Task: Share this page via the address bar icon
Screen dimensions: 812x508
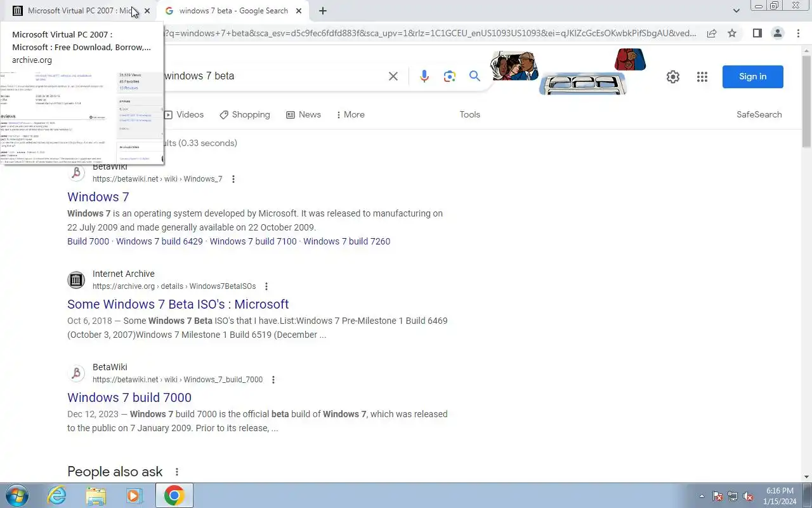Action: [x=712, y=33]
